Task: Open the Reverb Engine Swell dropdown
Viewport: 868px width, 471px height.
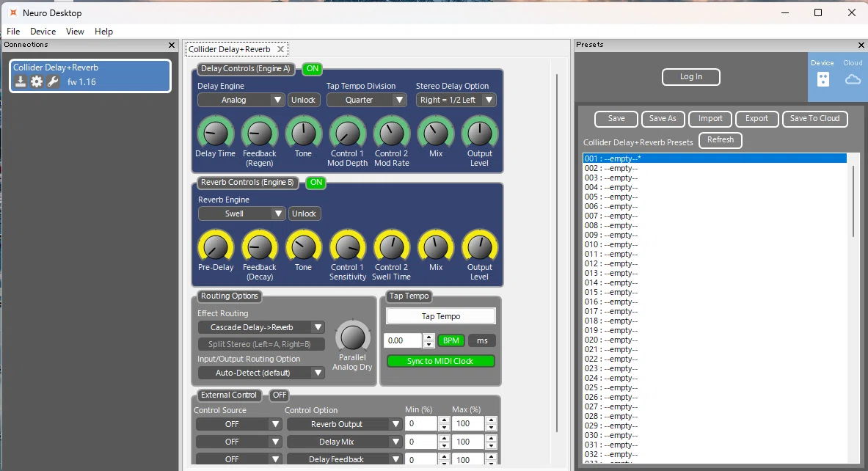Action: point(242,213)
